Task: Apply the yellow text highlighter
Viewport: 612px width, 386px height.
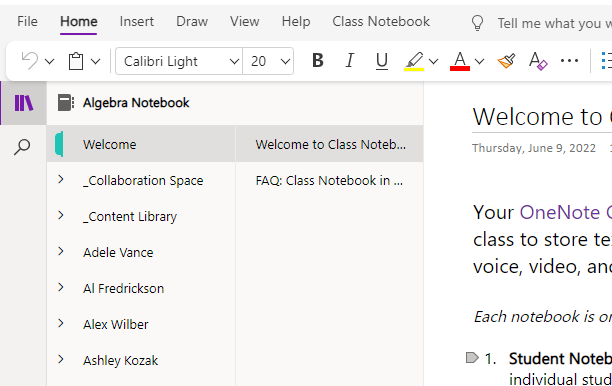Action: coord(414,61)
